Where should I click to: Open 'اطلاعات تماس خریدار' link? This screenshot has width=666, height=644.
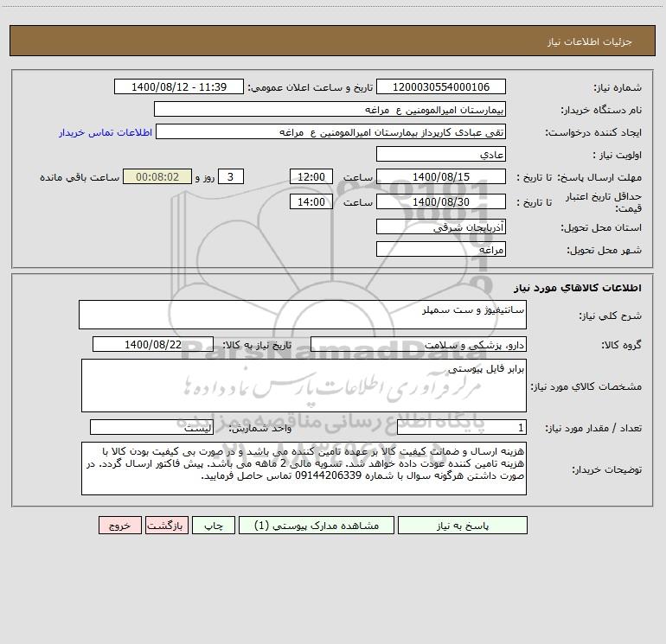106,132
